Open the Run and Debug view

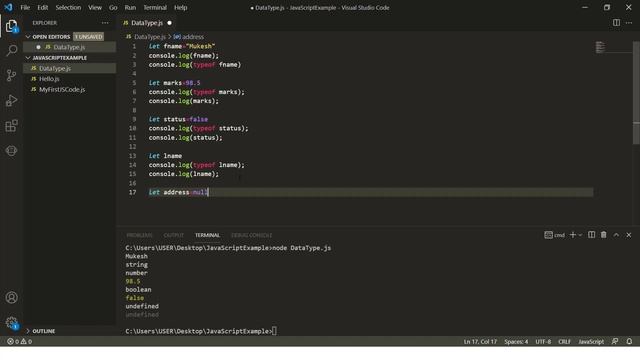[11, 100]
